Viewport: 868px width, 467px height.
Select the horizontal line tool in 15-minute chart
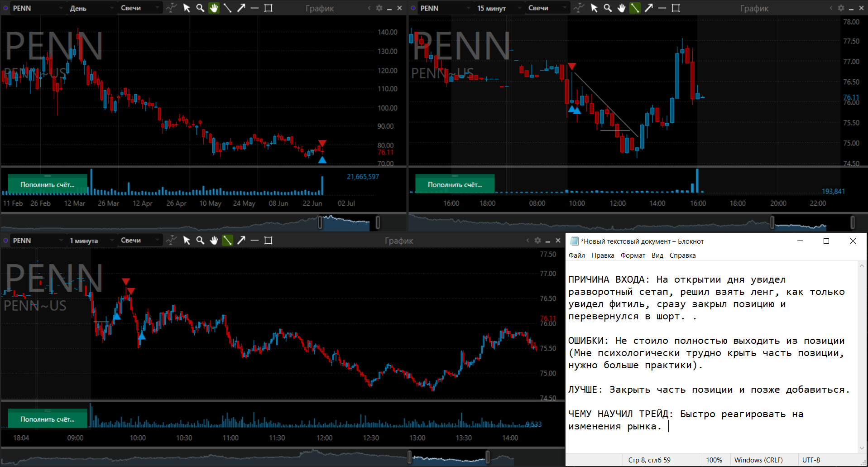662,8
